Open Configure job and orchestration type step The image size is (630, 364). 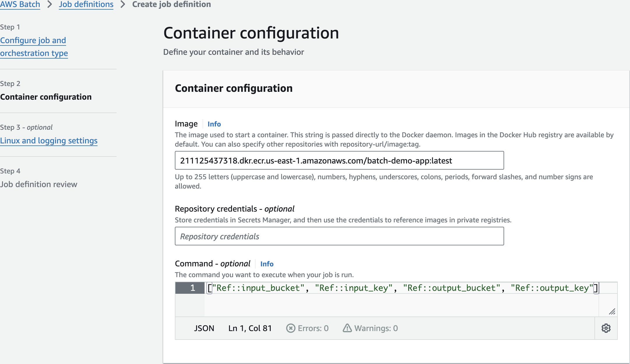point(34,47)
